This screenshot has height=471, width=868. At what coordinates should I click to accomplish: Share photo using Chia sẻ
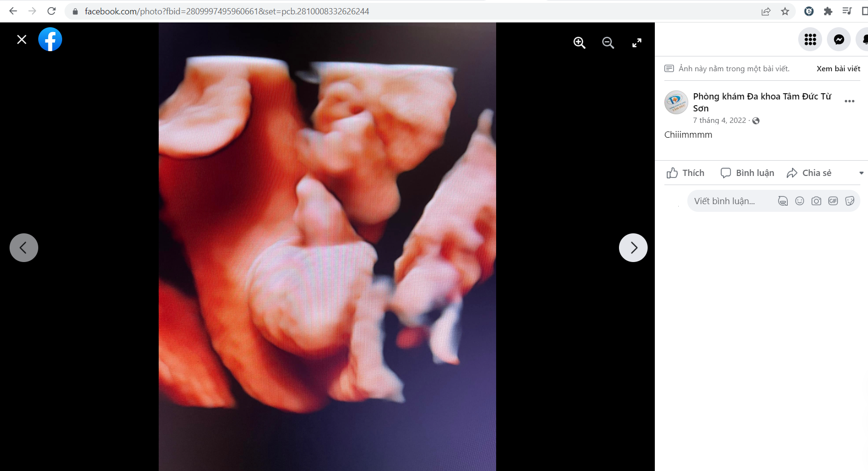tap(809, 173)
